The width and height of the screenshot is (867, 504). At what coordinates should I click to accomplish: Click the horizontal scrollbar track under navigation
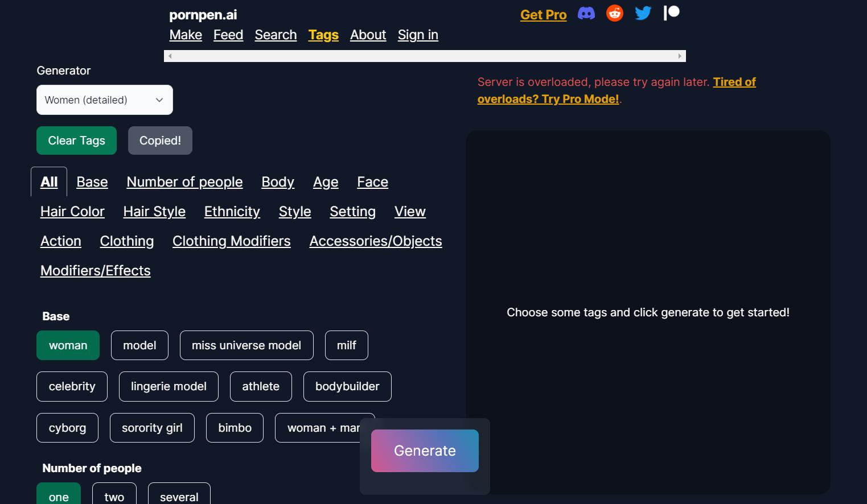[425, 56]
